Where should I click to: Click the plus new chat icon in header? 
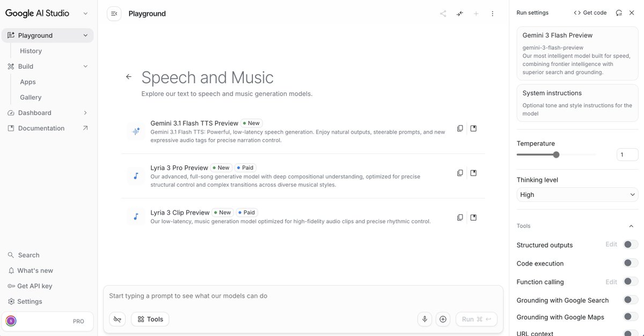pos(476,13)
